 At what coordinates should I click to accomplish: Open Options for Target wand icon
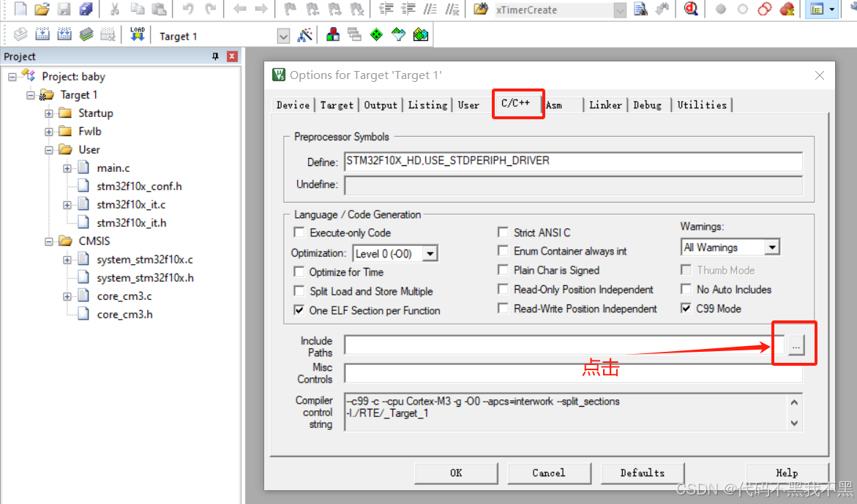tap(304, 36)
